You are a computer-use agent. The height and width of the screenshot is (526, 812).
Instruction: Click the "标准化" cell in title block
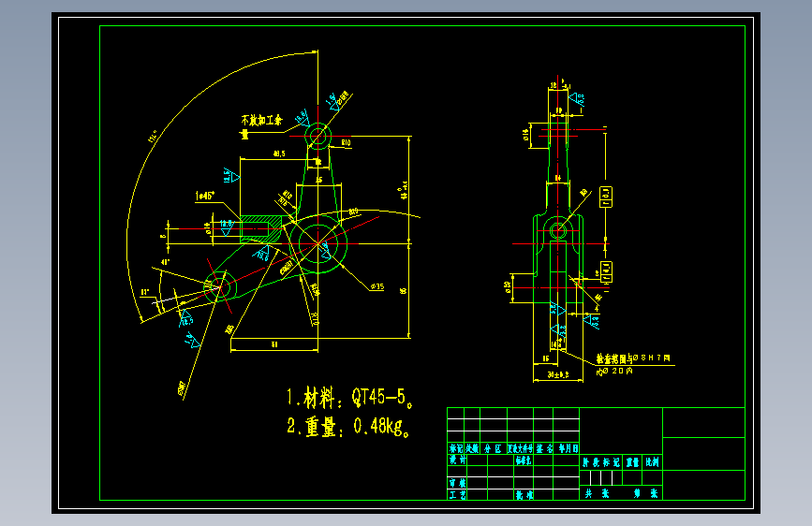[x=524, y=460]
